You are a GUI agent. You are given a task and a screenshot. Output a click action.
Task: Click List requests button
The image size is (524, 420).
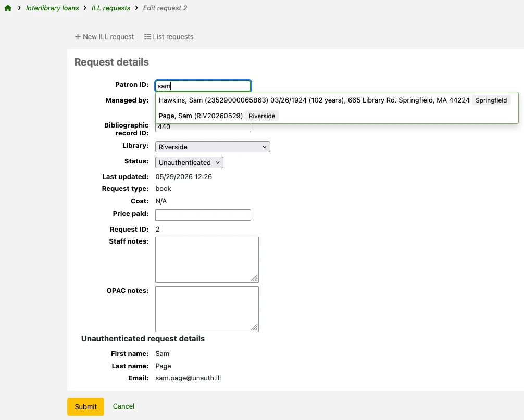[x=169, y=37]
